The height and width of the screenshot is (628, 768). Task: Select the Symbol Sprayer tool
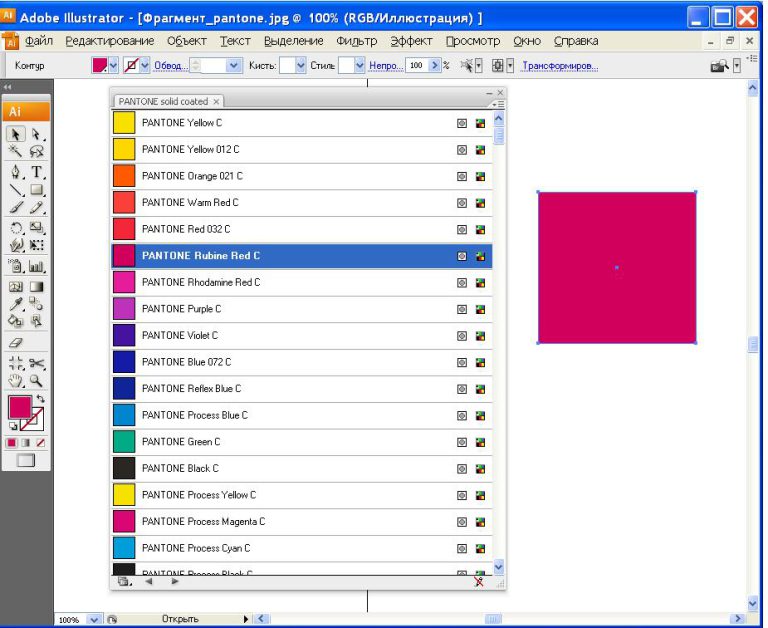pyautogui.click(x=16, y=266)
